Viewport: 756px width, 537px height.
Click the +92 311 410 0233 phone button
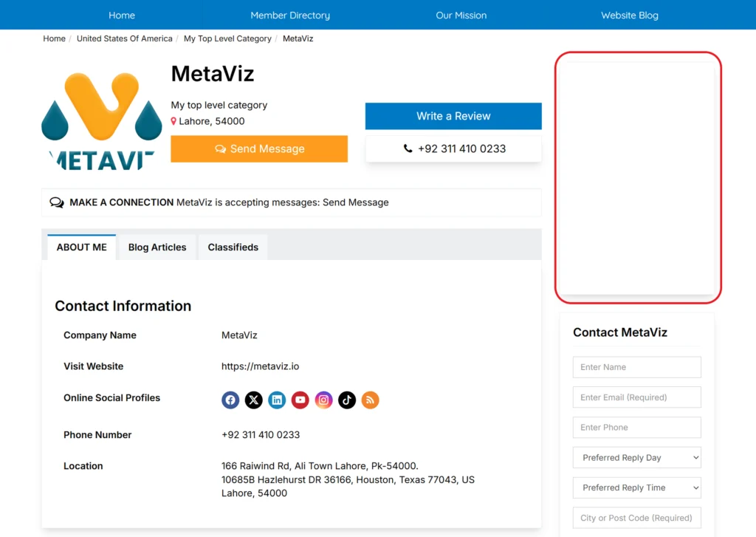(x=453, y=148)
